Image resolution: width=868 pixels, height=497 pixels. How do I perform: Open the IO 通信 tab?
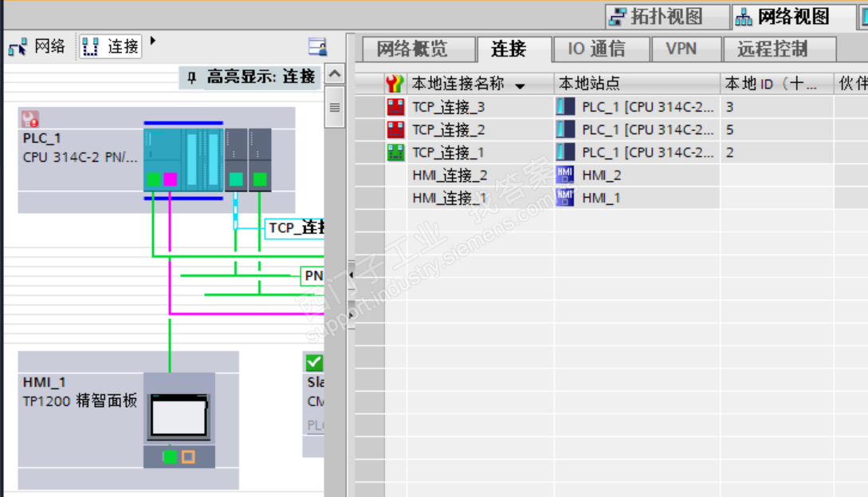pos(601,49)
